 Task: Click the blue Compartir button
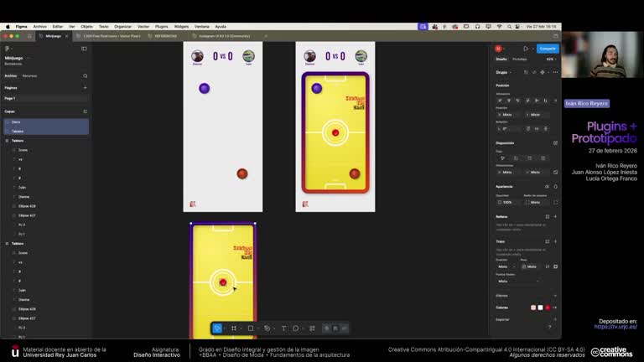tap(548, 49)
